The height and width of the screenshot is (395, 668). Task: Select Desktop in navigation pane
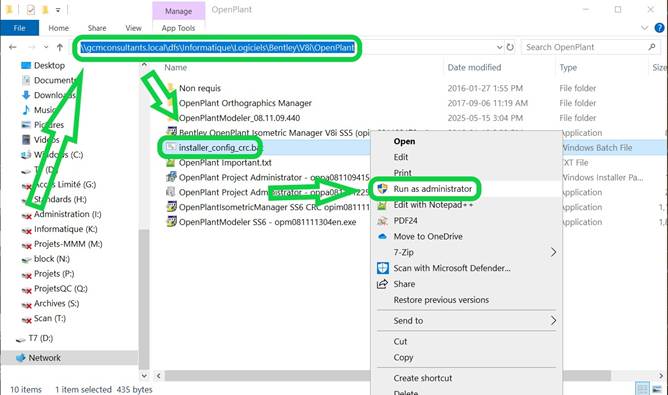(49, 66)
